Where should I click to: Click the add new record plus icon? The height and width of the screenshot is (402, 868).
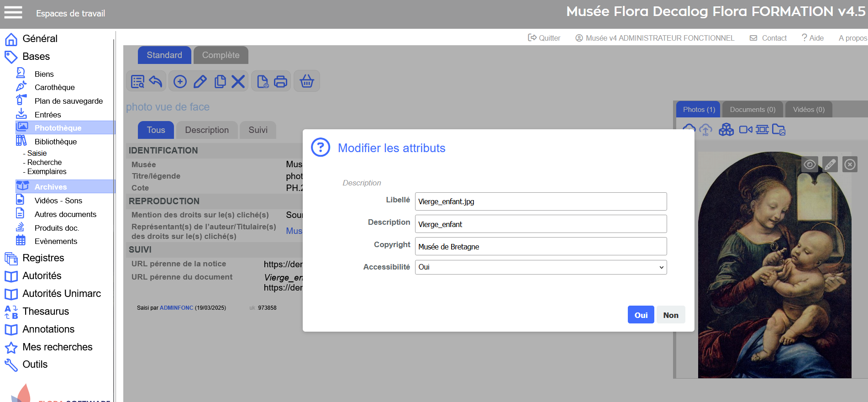pos(180,81)
